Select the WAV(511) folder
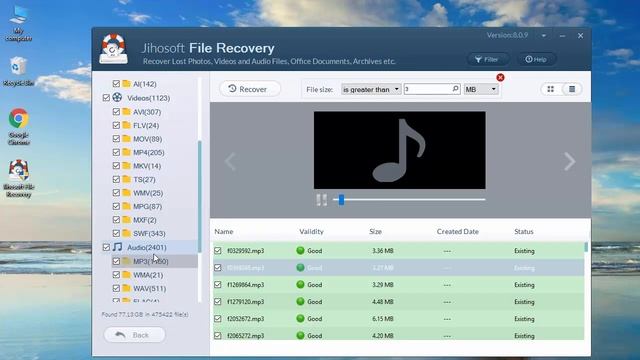 (149, 289)
